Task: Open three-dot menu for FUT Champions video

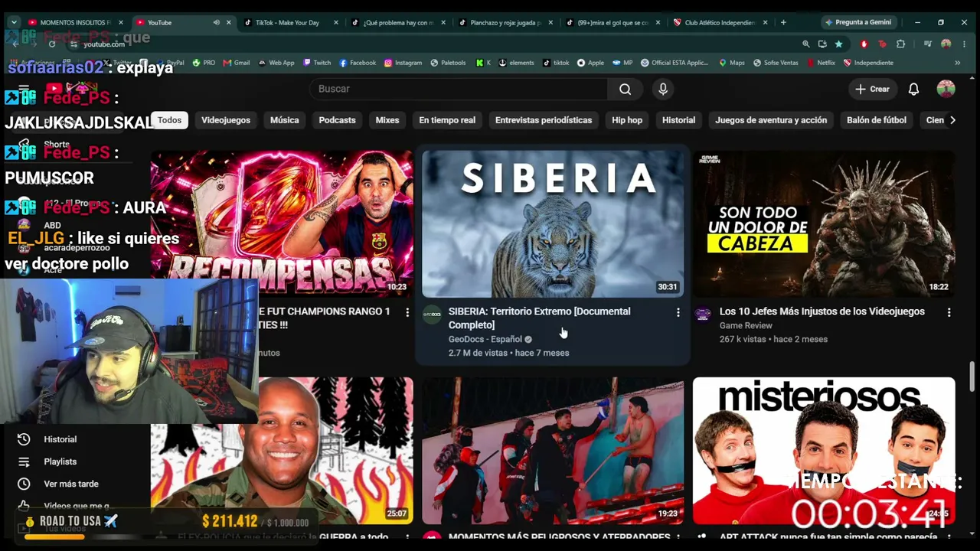Action: [407, 312]
